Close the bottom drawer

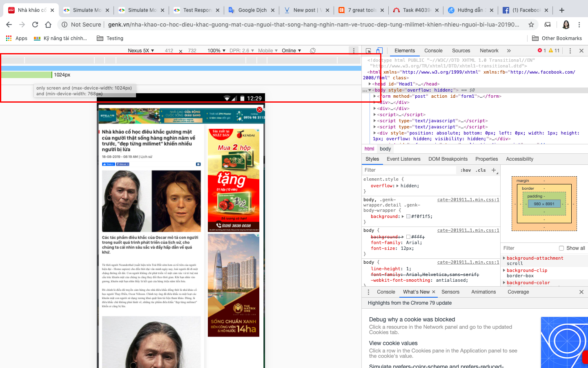point(581,292)
